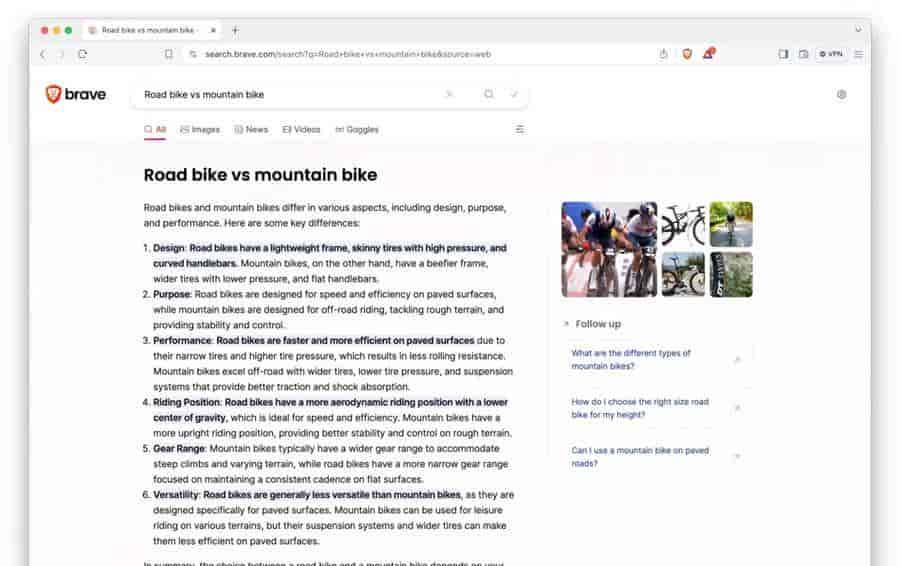Switch to the News tab

click(251, 130)
